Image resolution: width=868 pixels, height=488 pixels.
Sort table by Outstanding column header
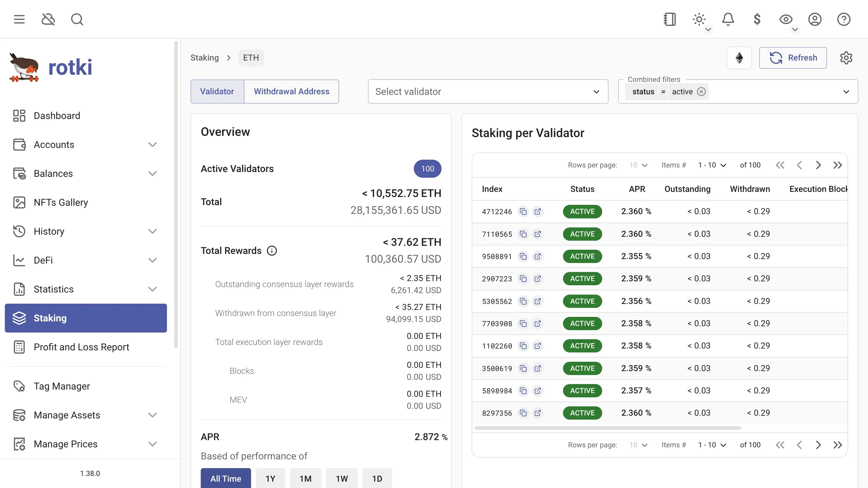point(687,189)
